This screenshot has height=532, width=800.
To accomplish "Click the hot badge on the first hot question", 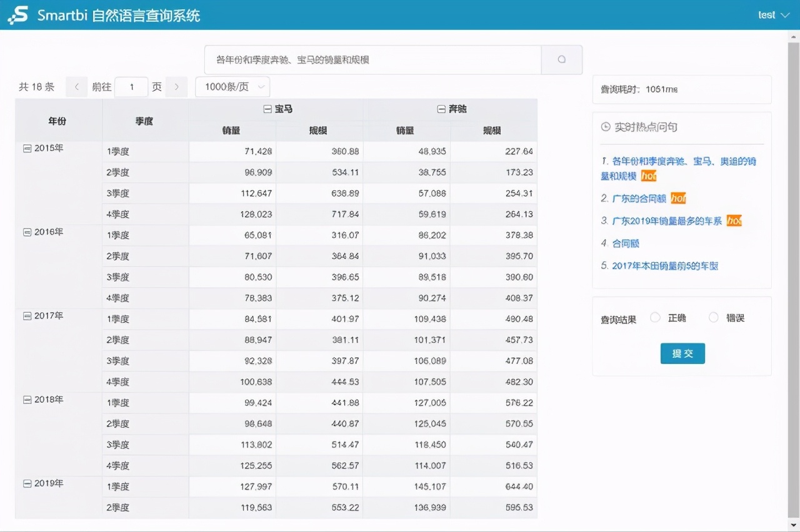I will [x=649, y=176].
